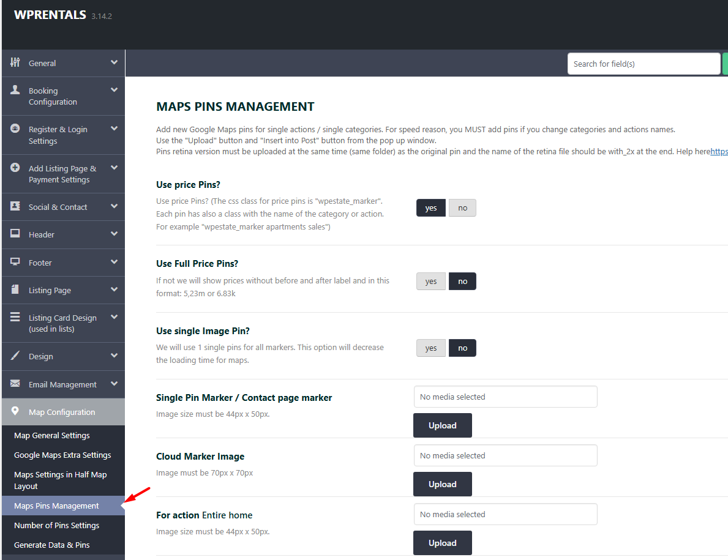This screenshot has width=728, height=560.
Task: Expand the General section chevron
Action: coord(114,62)
